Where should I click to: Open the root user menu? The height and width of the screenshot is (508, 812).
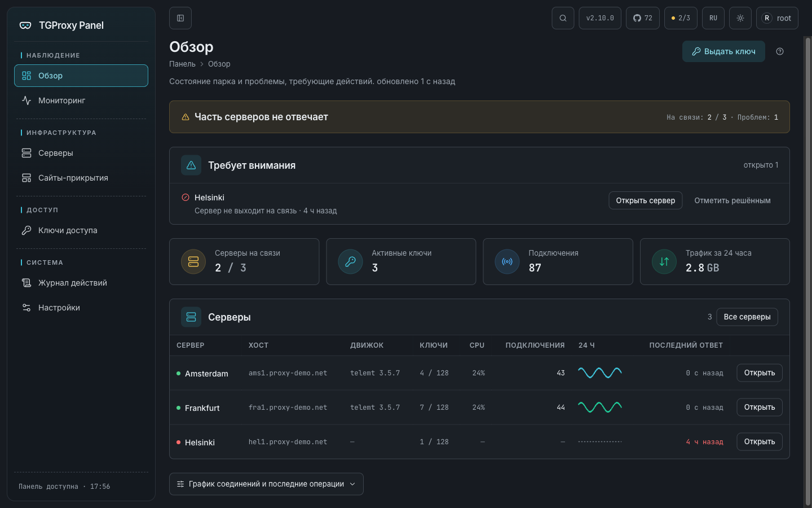coord(777,18)
